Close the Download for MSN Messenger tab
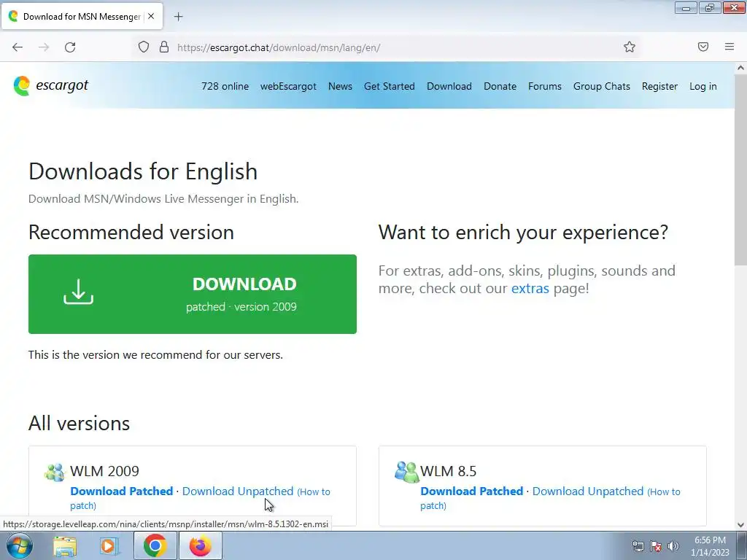 151,16
